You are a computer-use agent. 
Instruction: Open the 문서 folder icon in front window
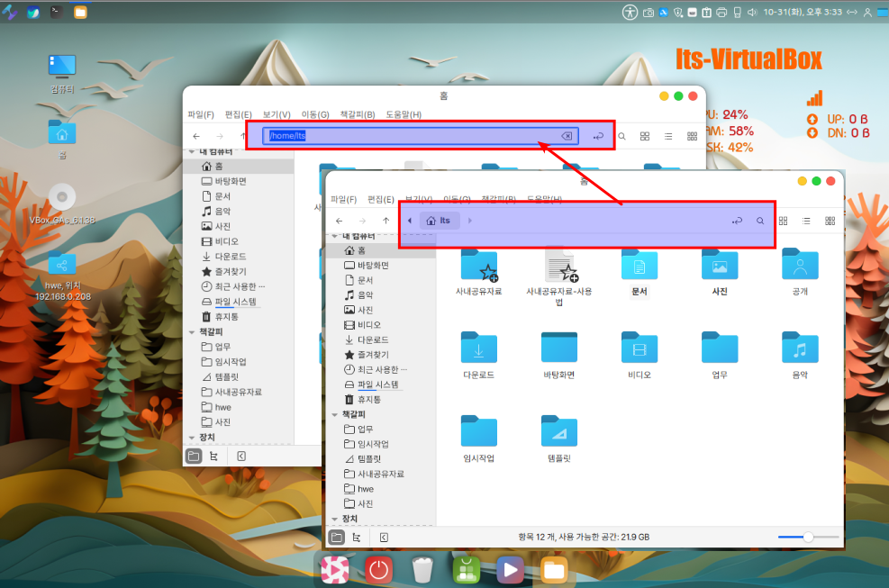pos(640,266)
